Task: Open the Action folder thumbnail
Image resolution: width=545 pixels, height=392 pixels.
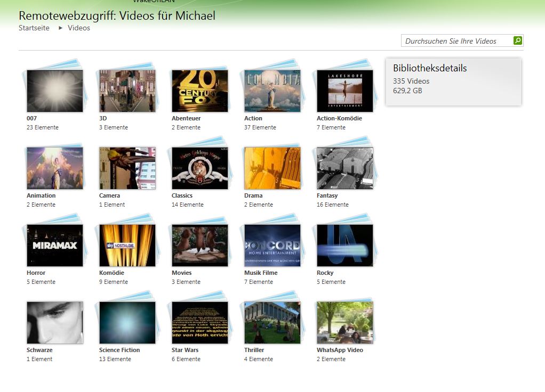Action: [x=272, y=91]
